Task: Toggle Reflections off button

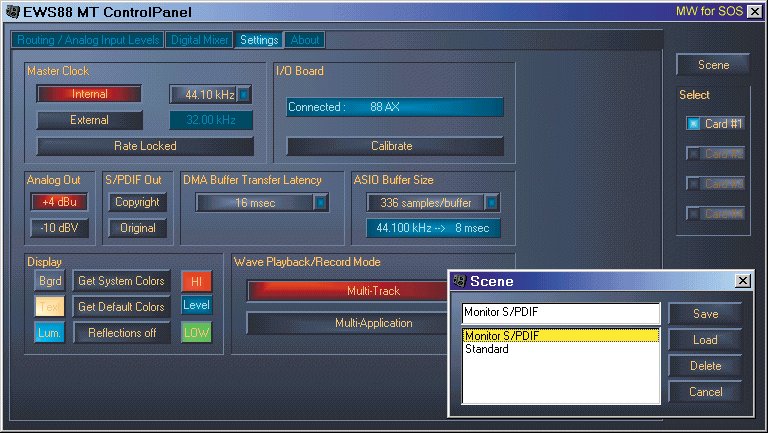Action: coord(121,333)
